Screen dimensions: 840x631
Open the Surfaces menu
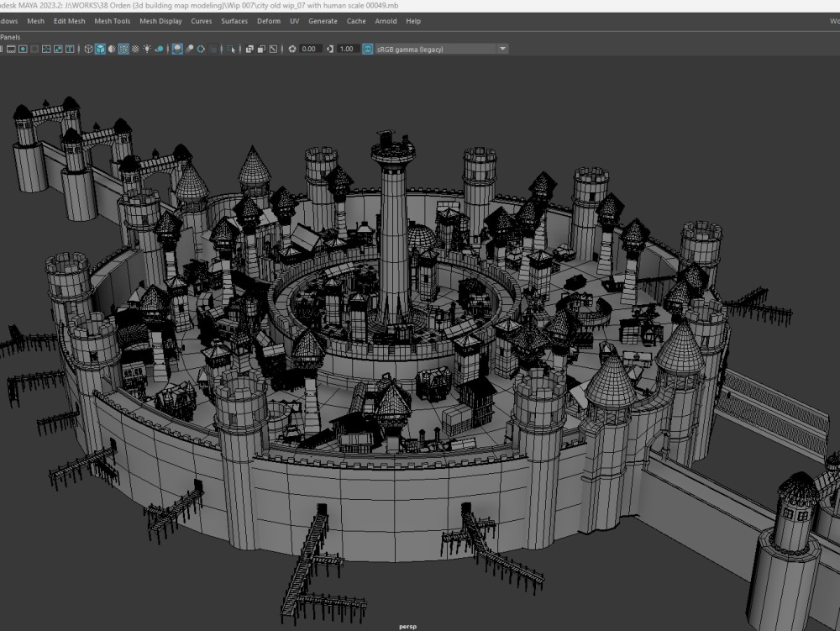pyautogui.click(x=234, y=21)
